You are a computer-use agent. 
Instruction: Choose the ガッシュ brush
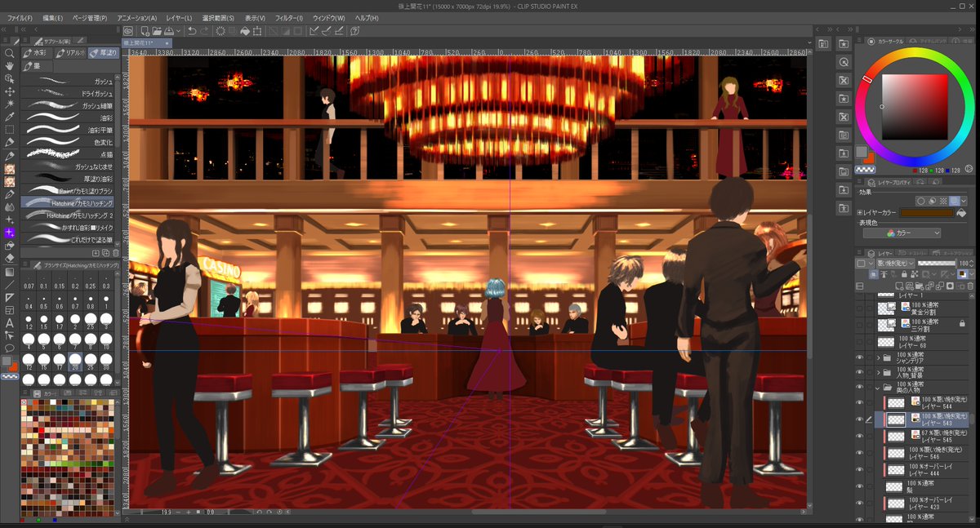(x=69, y=82)
